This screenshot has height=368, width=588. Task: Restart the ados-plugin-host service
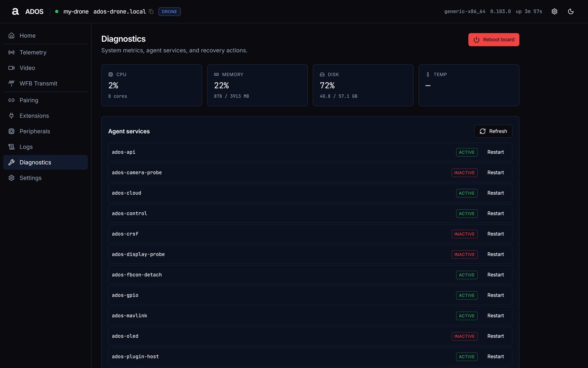pyautogui.click(x=496, y=357)
